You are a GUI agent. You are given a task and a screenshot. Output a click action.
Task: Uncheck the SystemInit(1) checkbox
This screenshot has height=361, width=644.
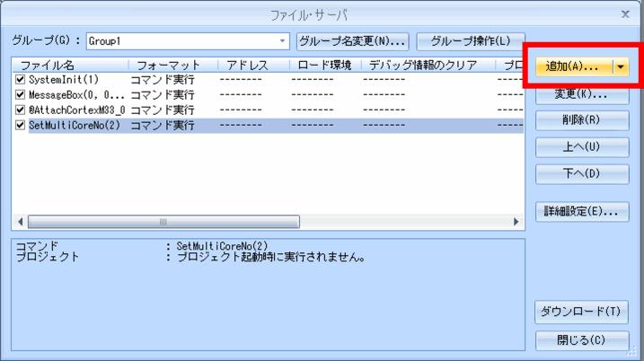tap(21, 80)
